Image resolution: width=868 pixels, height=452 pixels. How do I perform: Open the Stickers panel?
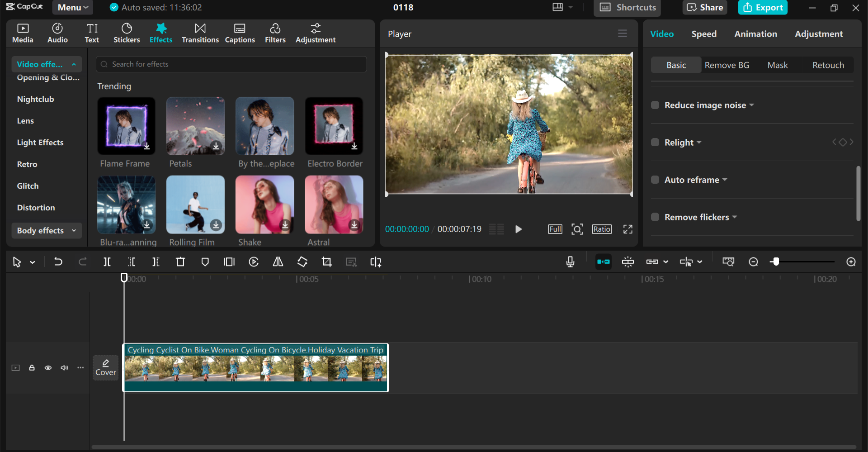[x=127, y=33]
